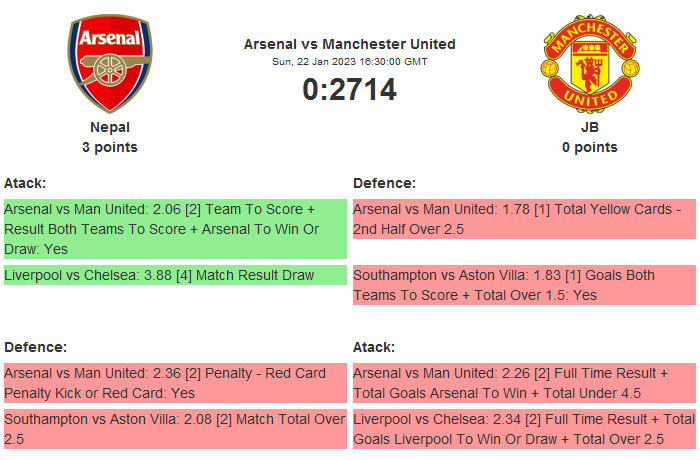Click the Manchester United club crest
Image resolution: width=700 pixels, height=460 pixels.
[590, 64]
